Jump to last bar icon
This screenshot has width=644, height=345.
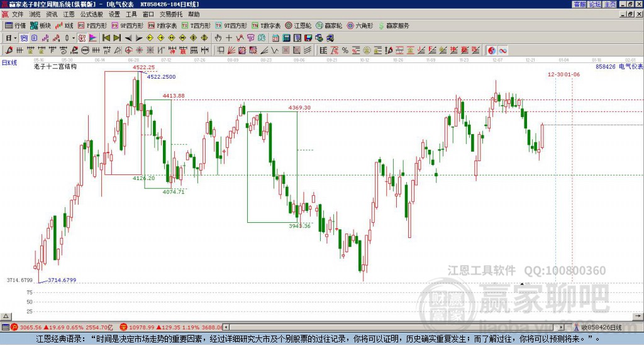click(x=117, y=38)
